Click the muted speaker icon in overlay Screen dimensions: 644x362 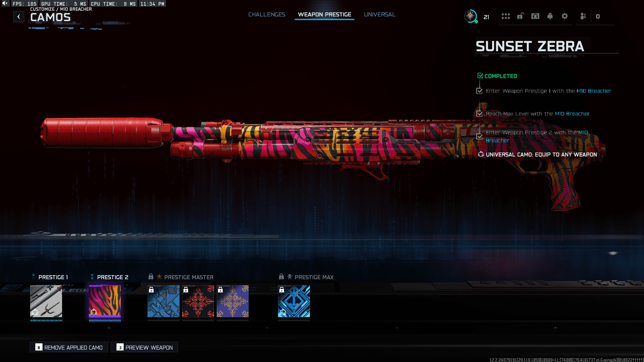[x=5, y=3]
